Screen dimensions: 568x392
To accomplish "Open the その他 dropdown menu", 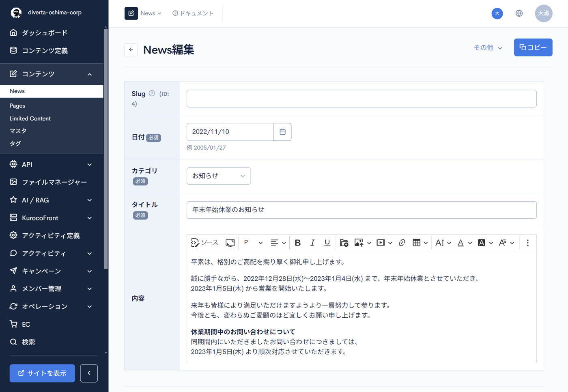I will 488,47.
